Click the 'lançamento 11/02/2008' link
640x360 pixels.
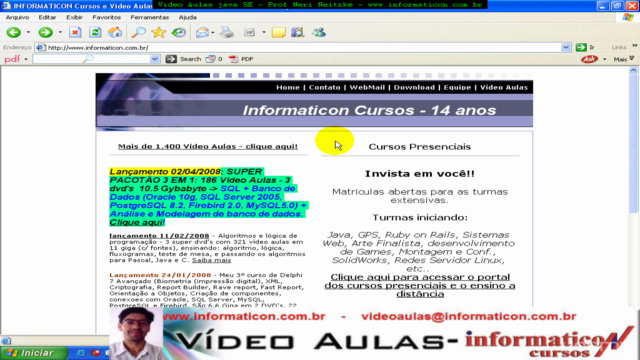coord(159,236)
